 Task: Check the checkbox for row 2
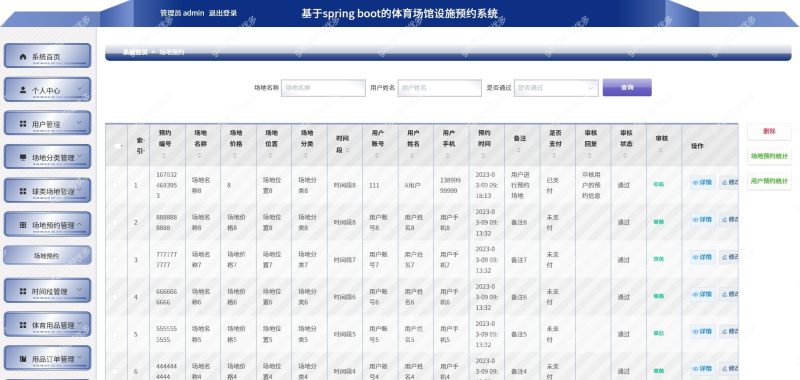(115, 222)
